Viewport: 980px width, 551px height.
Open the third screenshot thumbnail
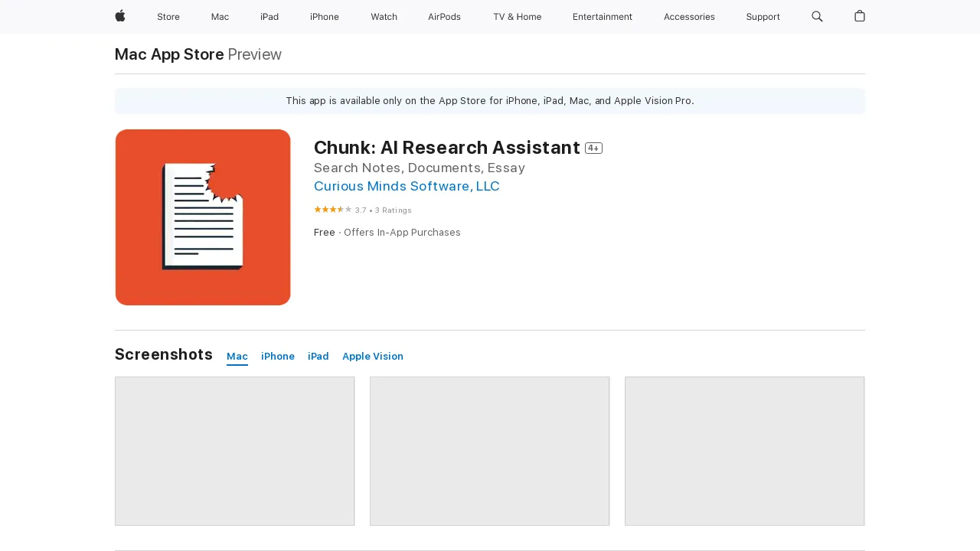(745, 452)
